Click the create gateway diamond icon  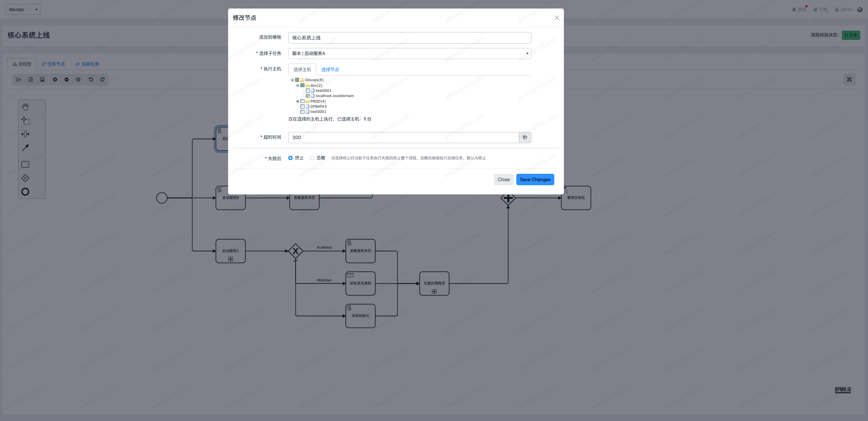[x=25, y=178]
